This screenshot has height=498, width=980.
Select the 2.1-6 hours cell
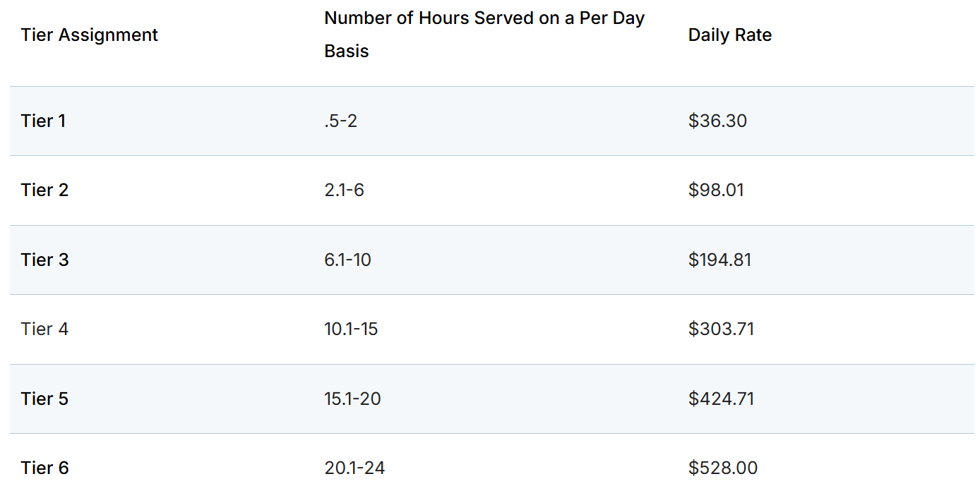tap(344, 190)
